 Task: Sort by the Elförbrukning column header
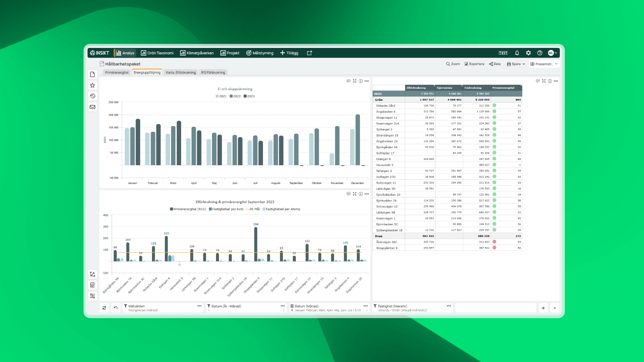[420, 88]
